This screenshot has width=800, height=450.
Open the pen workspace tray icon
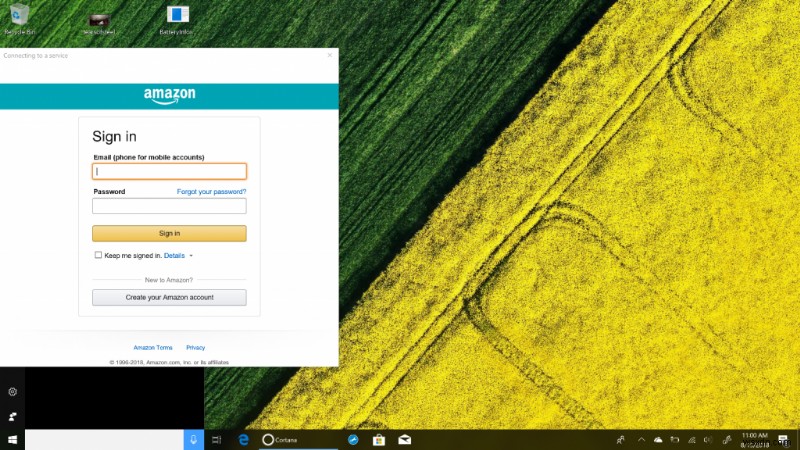point(728,440)
